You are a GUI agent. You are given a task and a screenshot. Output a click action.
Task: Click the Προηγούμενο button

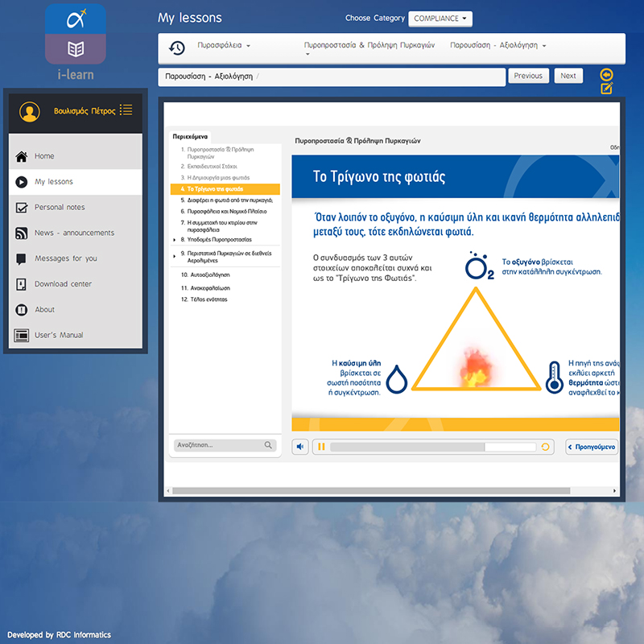click(592, 447)
